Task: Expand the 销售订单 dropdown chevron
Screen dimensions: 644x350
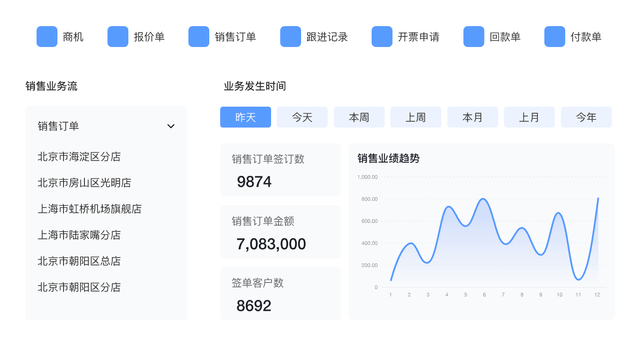Action: pyautogui.click(x=171, y=126)
